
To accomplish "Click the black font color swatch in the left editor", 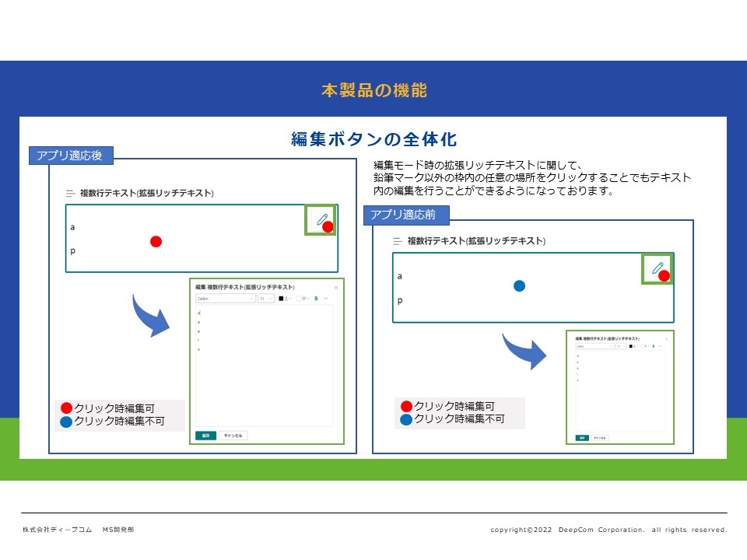I will [x=281, y=299].
